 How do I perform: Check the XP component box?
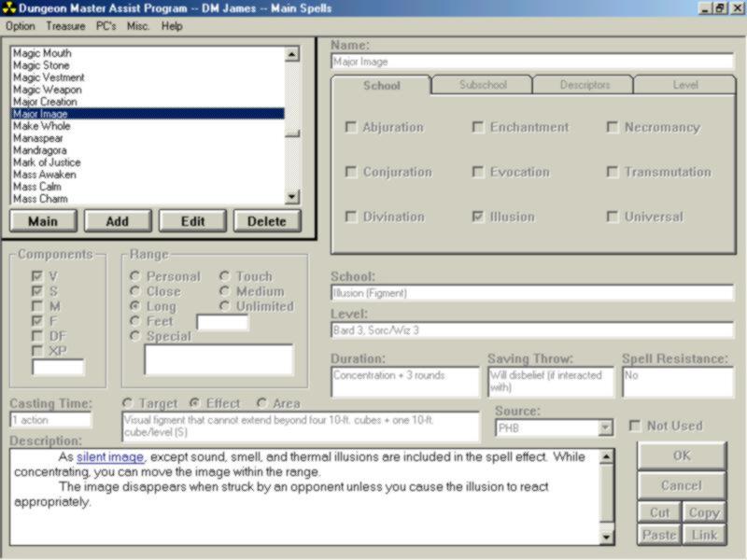(37, 351)
